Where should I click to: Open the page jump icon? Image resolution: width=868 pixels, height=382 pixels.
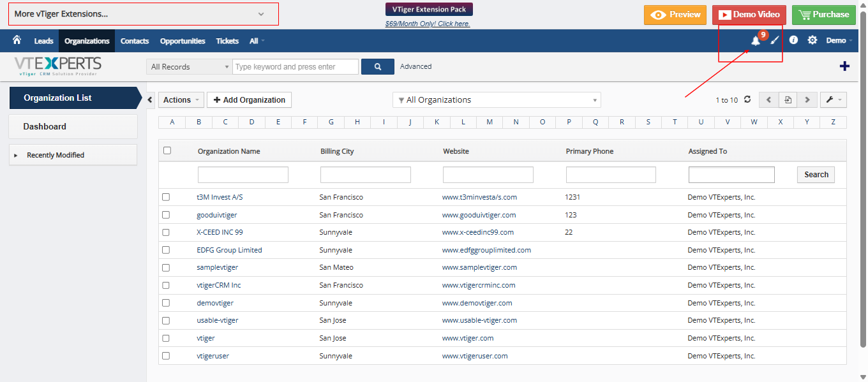point(788,99)
